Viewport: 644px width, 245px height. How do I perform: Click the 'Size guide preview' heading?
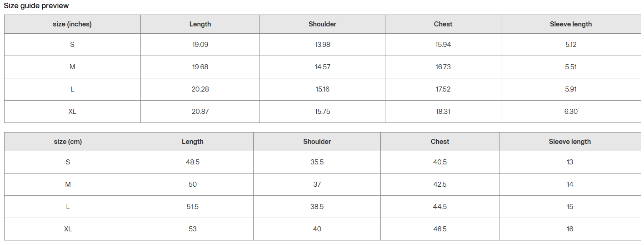(36, 6)
